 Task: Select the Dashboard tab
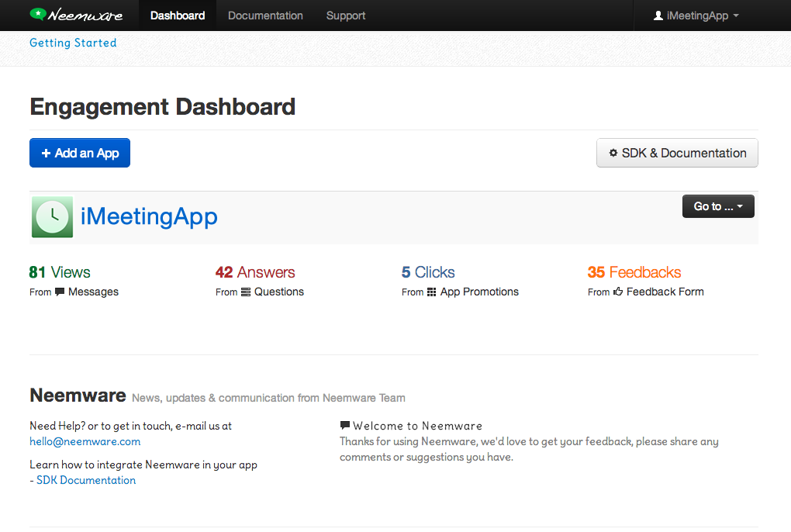(x=178, y=16)
